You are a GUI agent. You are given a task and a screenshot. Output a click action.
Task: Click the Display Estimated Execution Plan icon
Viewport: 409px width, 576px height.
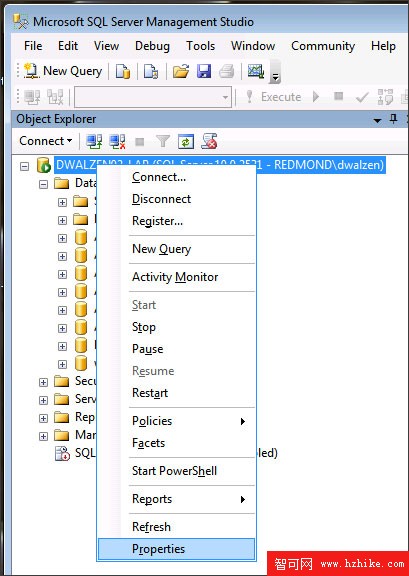click(385, 97)
